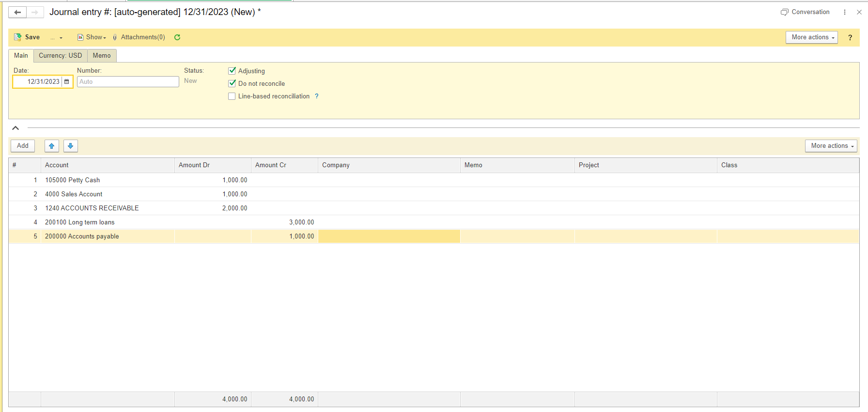Click the Account column header

108,165
